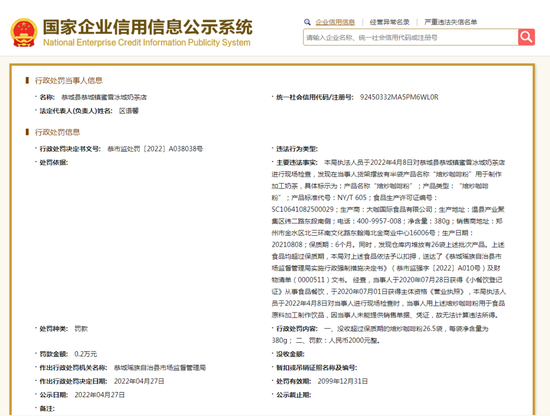Click the 处罚依据 label
Screen dimensions: 550x416
[54, 162]
